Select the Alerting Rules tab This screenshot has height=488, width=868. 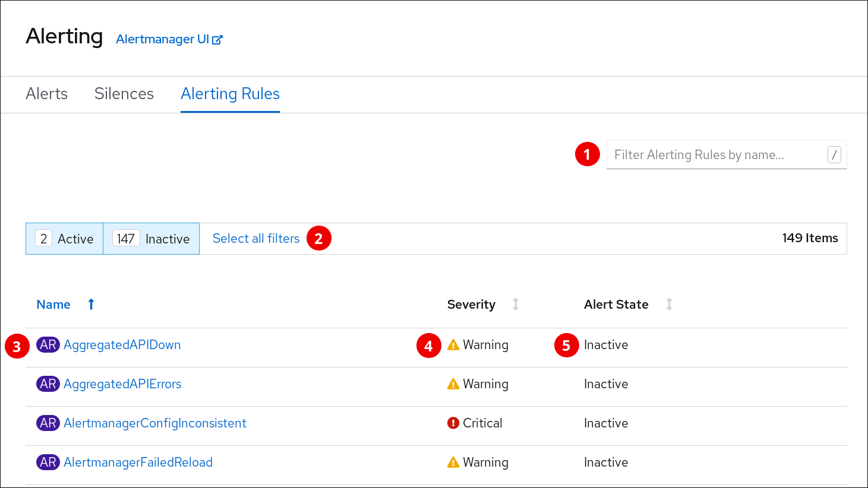click(230, 94)
